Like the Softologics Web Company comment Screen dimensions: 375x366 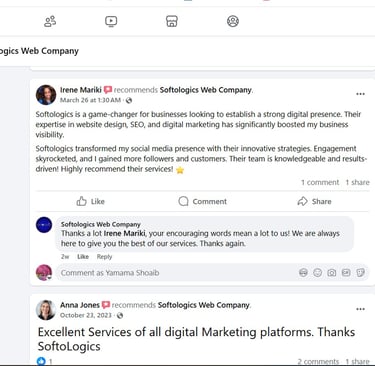click(x=83, y=257)
